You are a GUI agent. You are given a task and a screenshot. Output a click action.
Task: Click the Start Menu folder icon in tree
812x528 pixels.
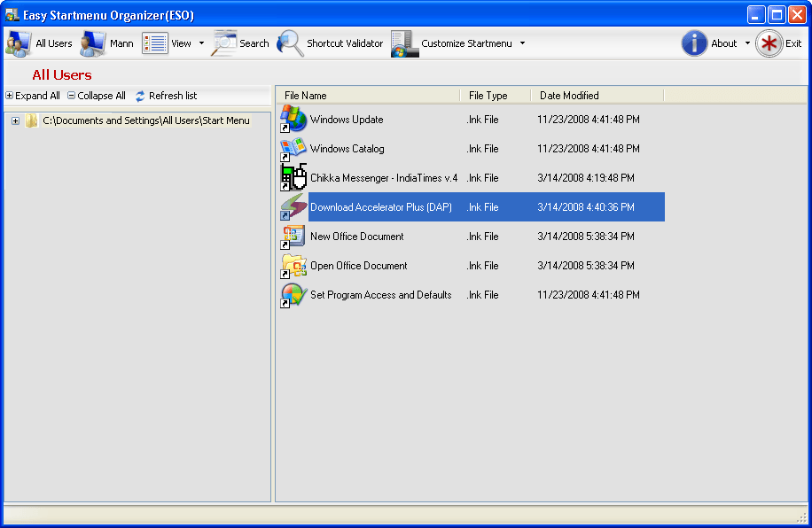[x=32, y=120]
